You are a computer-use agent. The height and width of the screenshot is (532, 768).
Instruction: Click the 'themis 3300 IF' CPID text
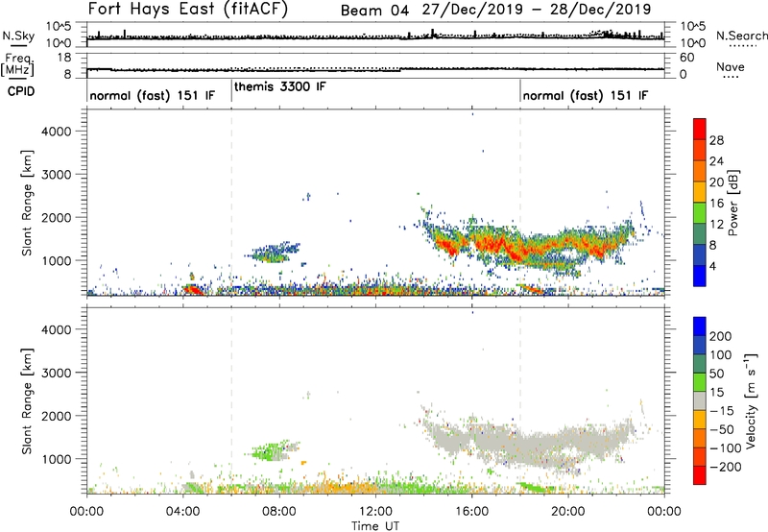click(279, 87)
